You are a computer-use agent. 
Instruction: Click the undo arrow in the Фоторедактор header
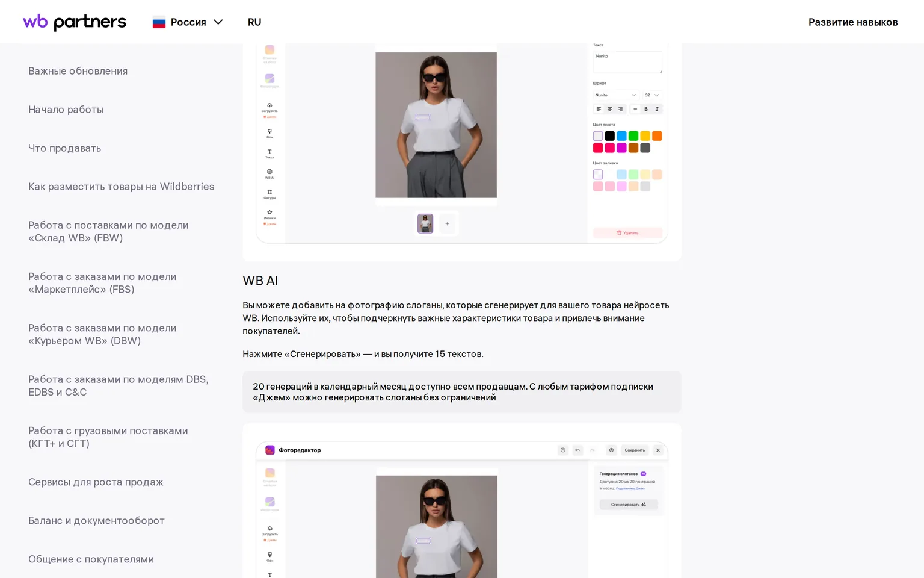click(577, 450)
